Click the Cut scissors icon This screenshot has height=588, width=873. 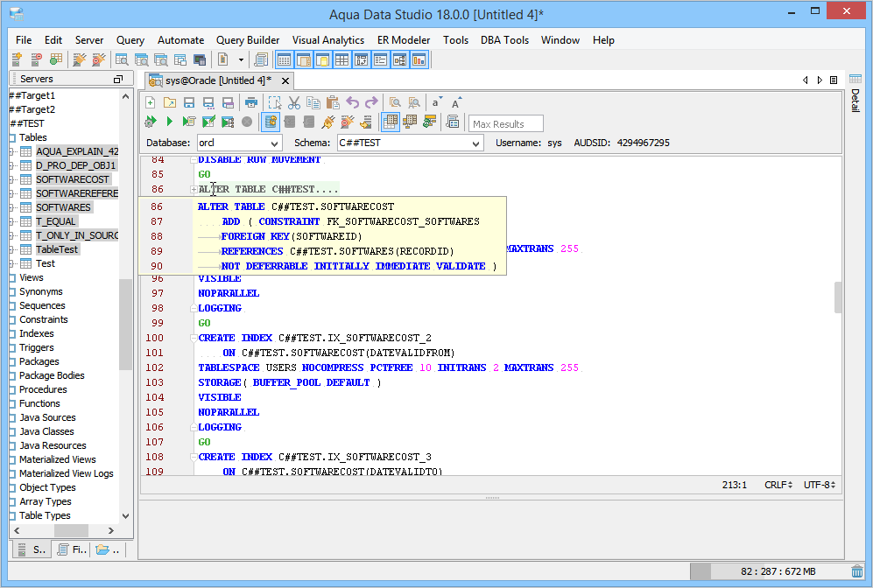[x=294, y=102]
